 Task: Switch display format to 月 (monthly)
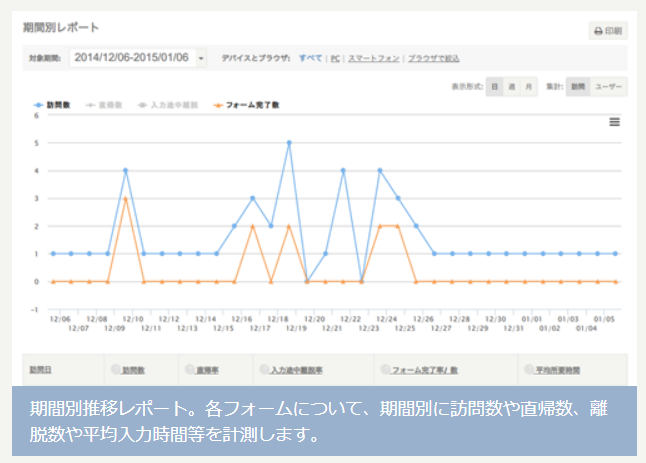529,87
